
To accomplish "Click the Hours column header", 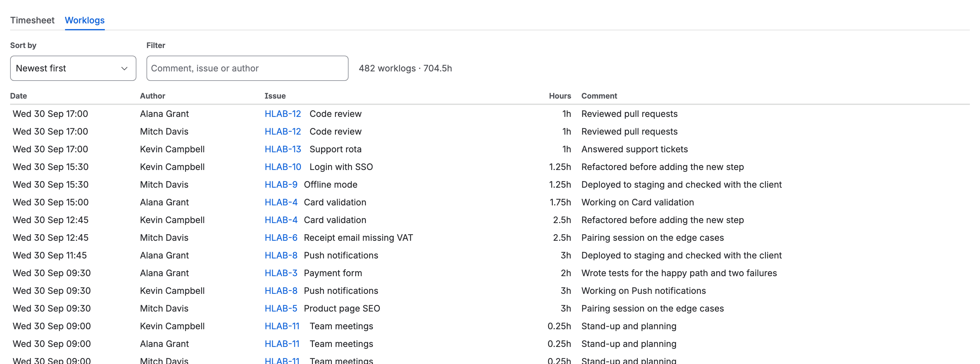I will coord(560,96).
